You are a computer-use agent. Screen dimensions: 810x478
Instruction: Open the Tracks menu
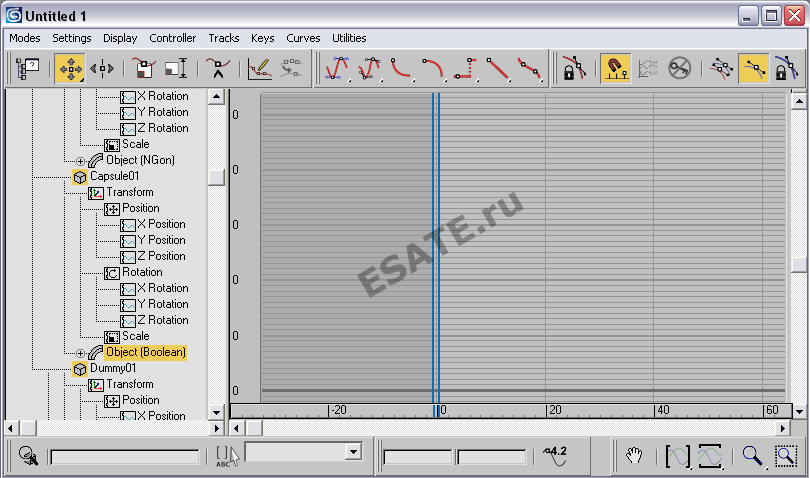click(x=224, y=38)
